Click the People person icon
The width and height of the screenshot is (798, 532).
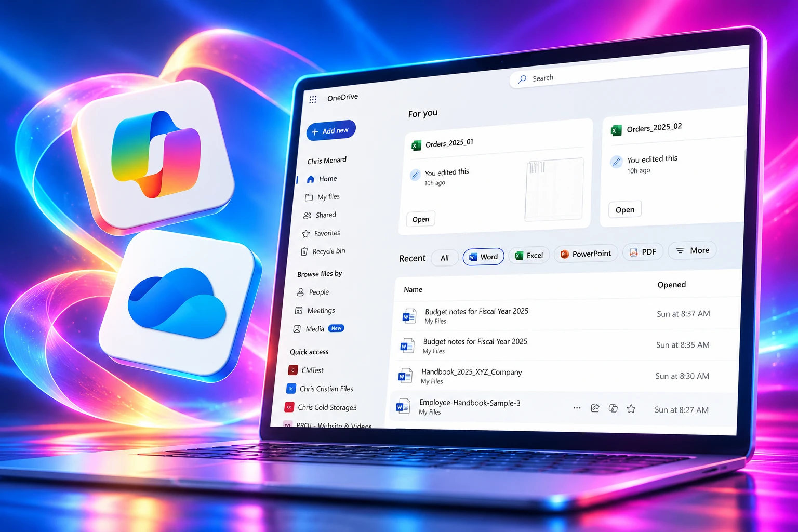[x=300, y=292]
